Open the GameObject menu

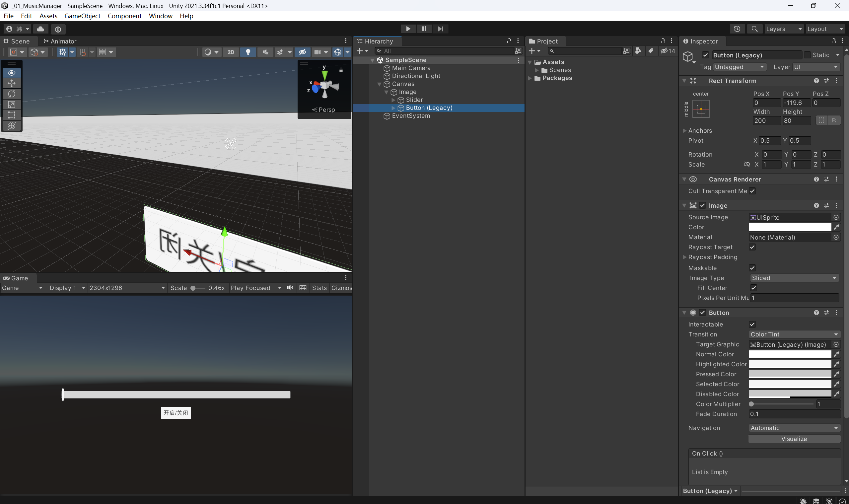tap(82, 16)
